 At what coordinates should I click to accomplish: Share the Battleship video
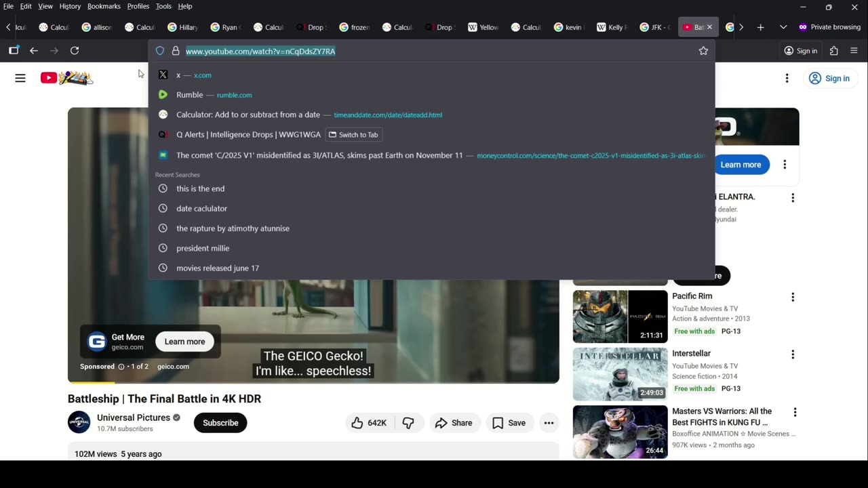454,423
